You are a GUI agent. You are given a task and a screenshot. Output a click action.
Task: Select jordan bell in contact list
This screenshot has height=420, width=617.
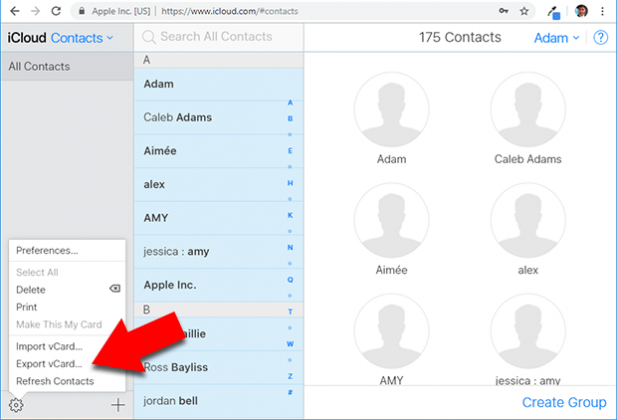pyautogui.click(x=218, y=401)
